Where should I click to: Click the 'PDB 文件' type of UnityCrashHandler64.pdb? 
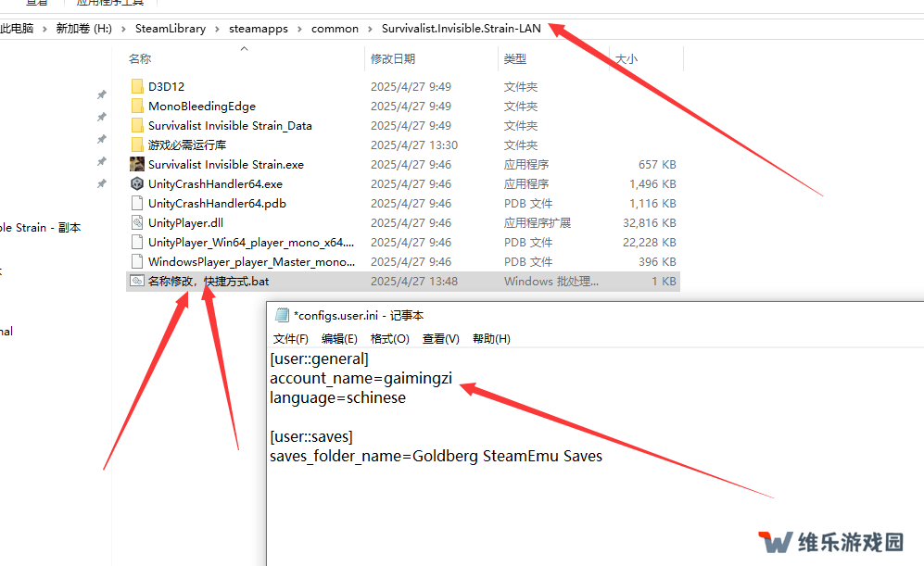pyautogui.click(x=528, y=203)
